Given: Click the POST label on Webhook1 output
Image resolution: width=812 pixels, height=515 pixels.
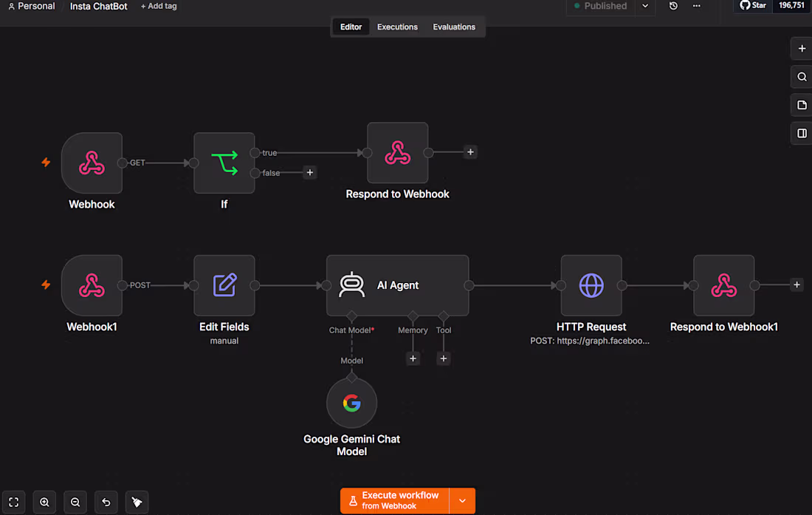Looking at the screenshot, I should tap(140, 285).
